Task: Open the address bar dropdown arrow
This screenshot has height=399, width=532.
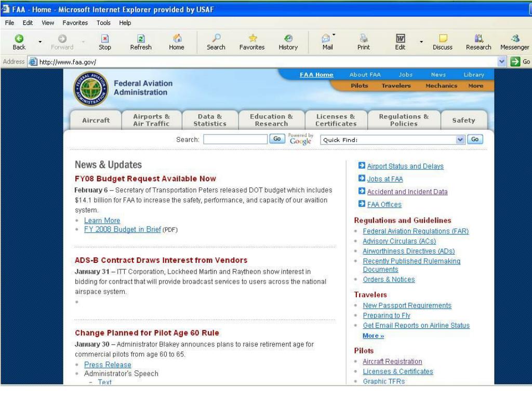Action: tap(502, 62)
